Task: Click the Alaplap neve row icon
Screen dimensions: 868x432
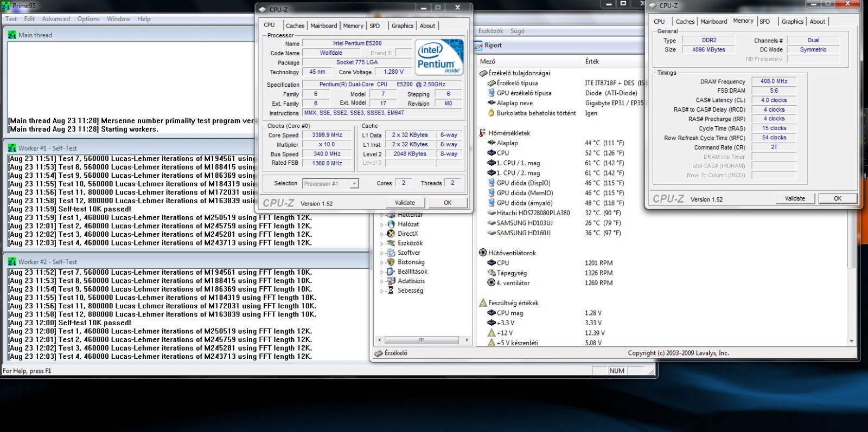Action: [x=492, y=103]
